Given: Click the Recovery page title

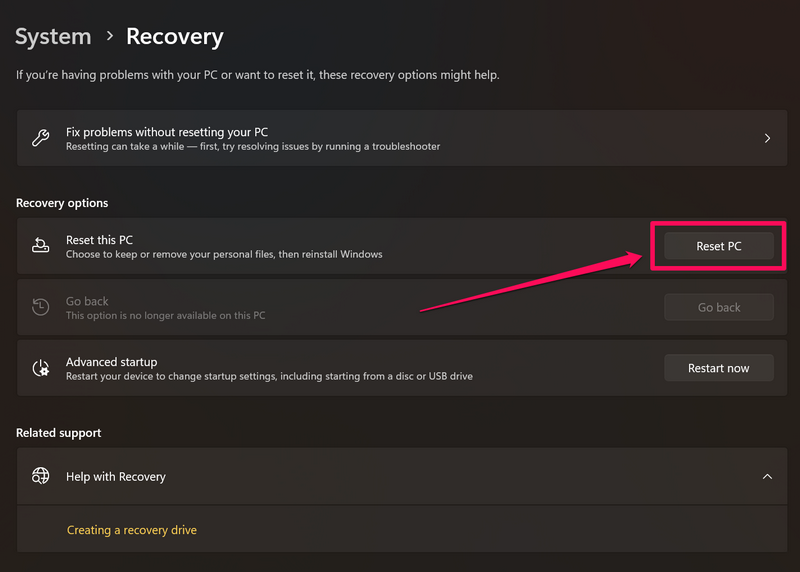Looking at the screenshot, I should point(174,38).
